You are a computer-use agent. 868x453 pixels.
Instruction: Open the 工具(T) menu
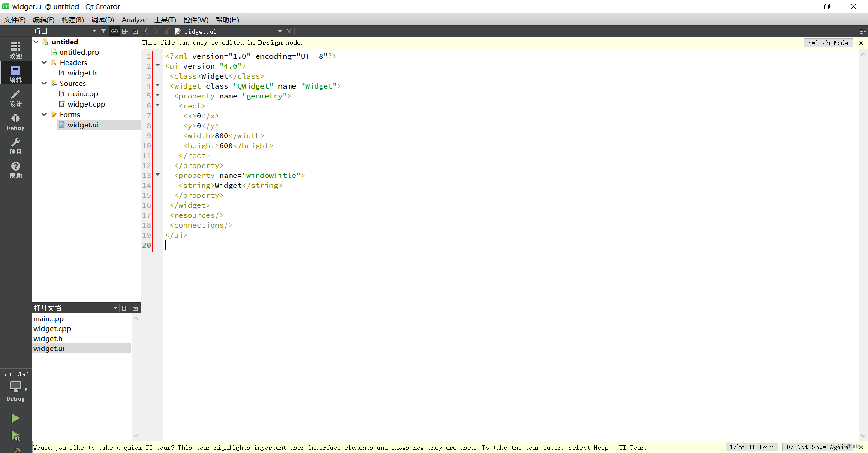coord(165,19)
